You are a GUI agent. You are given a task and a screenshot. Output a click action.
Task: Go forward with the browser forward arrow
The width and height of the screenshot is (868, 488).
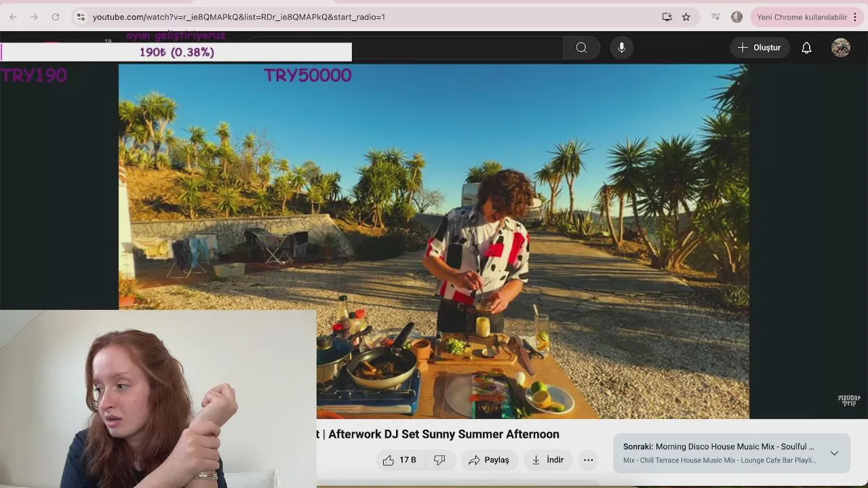(x=34, y=17)
